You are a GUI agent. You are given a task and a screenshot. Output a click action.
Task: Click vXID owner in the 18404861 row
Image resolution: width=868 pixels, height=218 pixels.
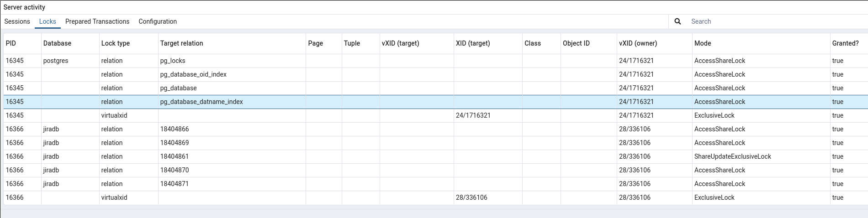[654, 156]
